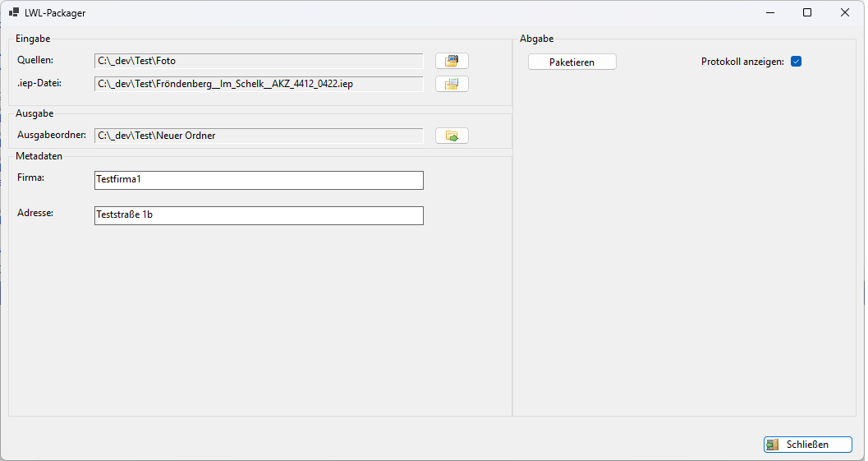Maximize the LWL-Packager window

click(x=807, y=12)
